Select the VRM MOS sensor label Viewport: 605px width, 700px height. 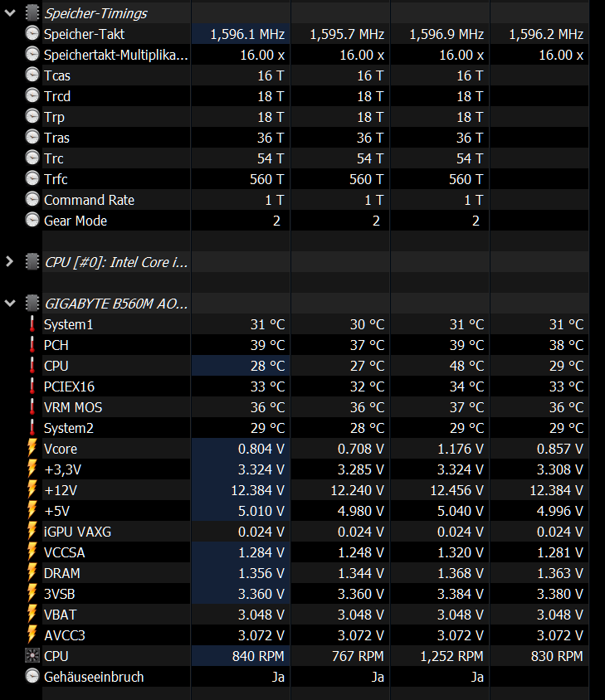[x=73, y=407]
